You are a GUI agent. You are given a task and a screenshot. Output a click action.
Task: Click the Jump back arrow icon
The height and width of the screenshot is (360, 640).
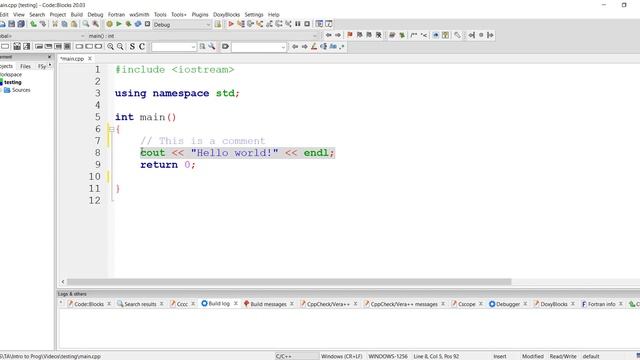328,35
